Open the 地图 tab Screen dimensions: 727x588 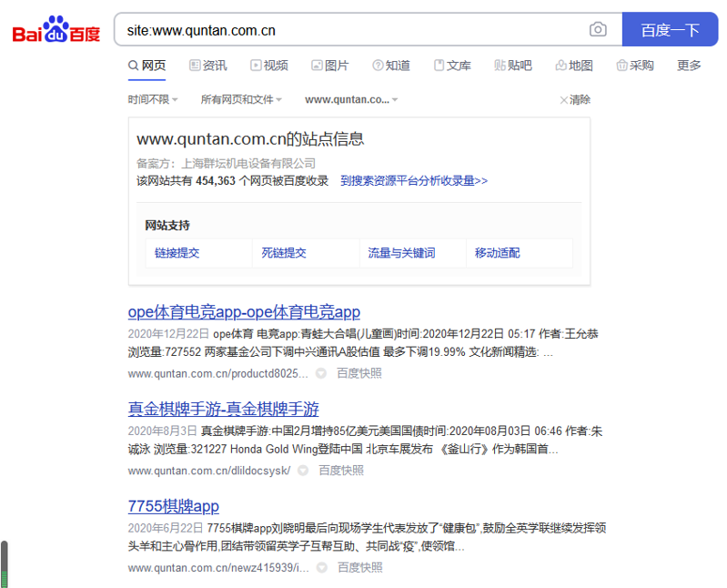[x=574, y=66]
